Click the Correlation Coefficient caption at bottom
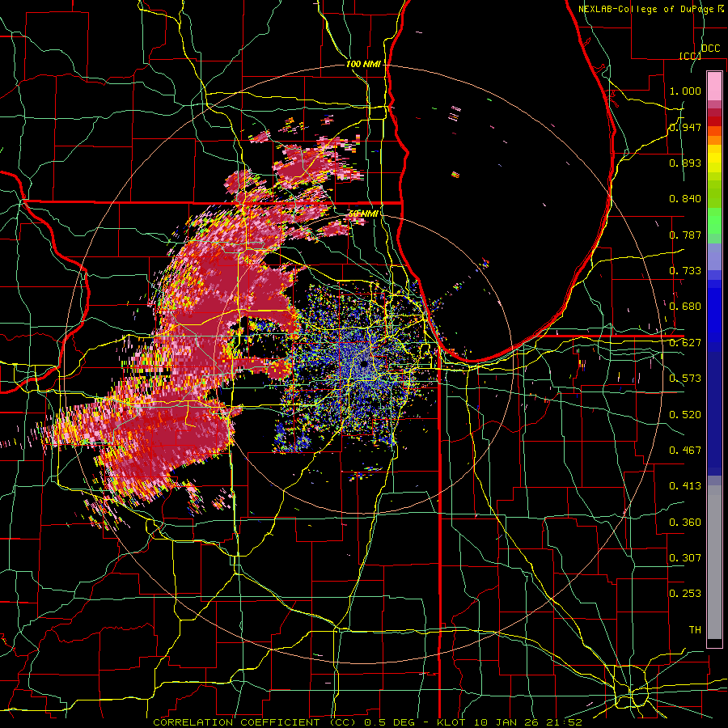The image size is (728, 728). pos(367,722)
